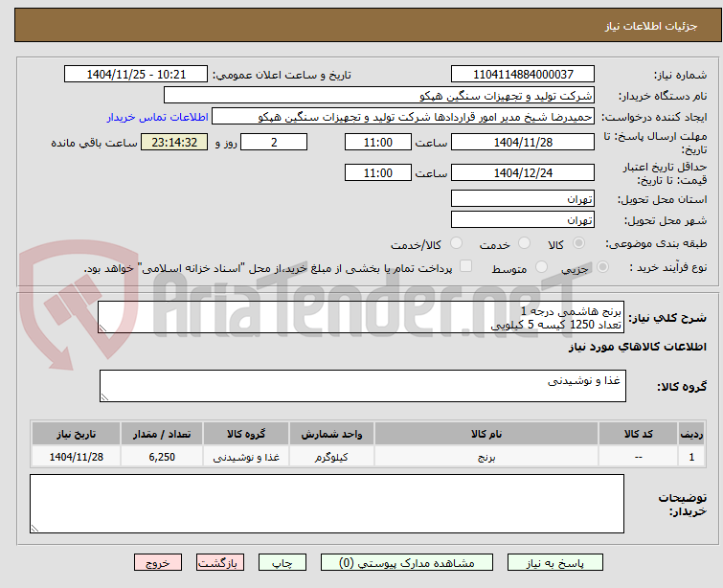Choose the متوسط purchase type radio
This screenshot has height=588, width=723.
point(541,267)
